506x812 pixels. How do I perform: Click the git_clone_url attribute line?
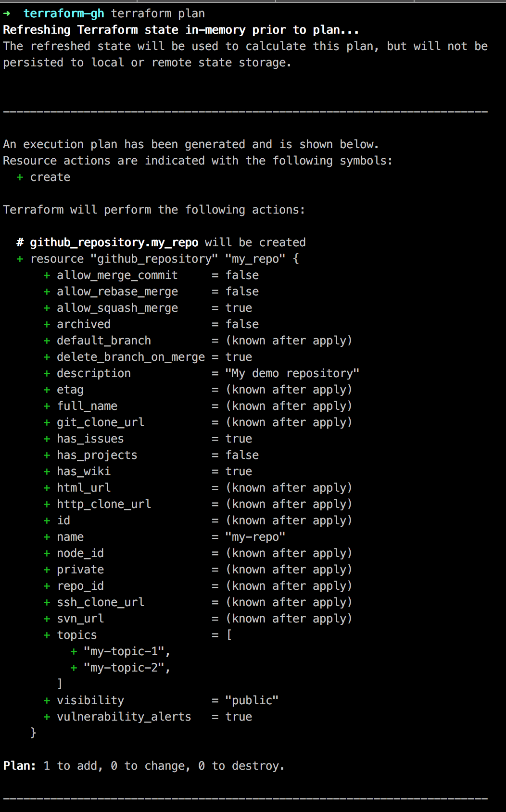pos(198,422)
